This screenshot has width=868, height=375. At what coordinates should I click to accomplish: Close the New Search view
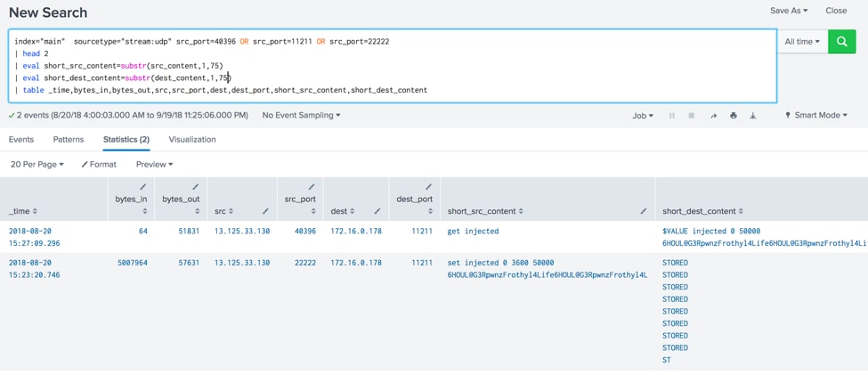(x=836, y=11)
